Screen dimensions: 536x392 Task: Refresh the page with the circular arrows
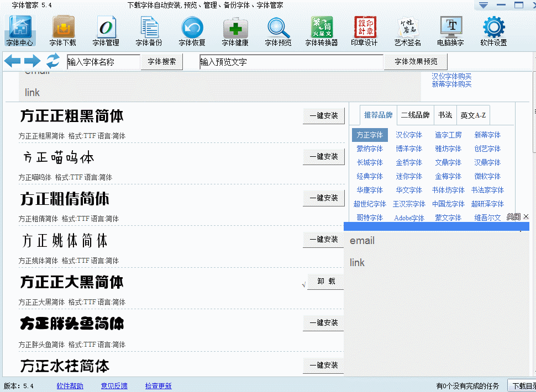click(53, 61)
